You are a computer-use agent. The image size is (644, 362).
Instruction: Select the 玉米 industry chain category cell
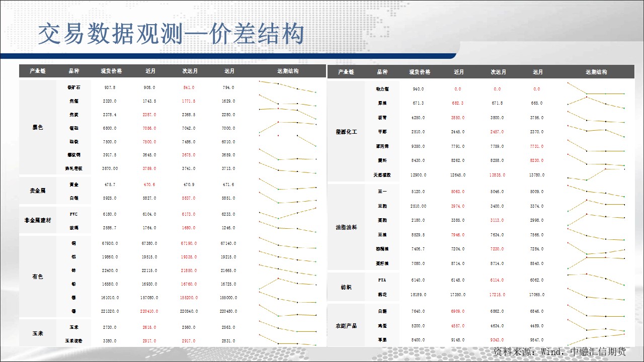tap(38, 333)
